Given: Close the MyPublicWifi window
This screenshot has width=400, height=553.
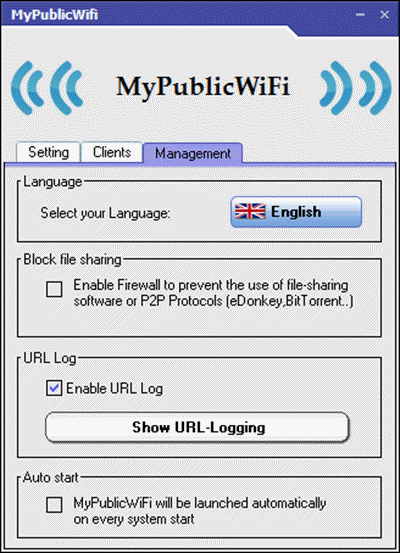Looking at the screenshot, I should (384, 14).
